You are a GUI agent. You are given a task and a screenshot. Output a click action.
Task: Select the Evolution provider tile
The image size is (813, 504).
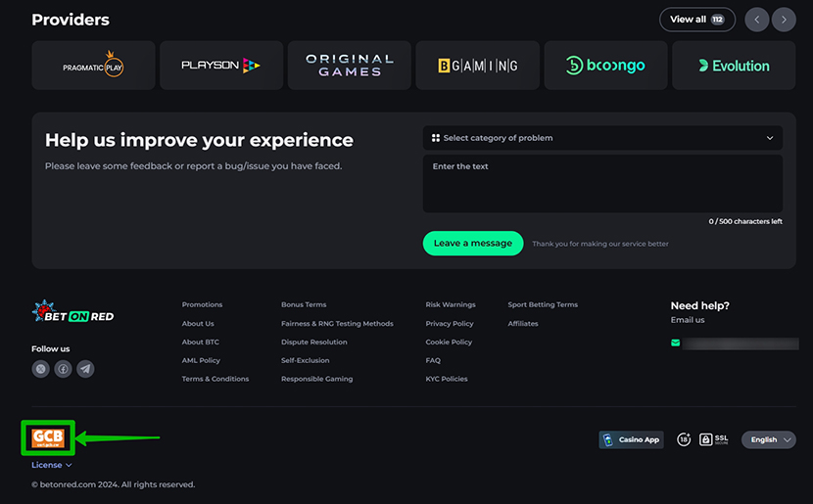click(x=734, y=66)
